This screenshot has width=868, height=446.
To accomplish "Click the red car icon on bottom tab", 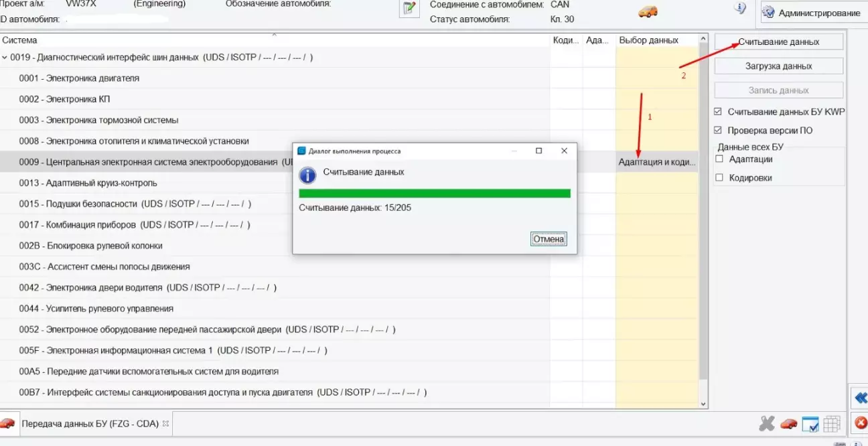I will pyautogui.click(x=7, y=423).
